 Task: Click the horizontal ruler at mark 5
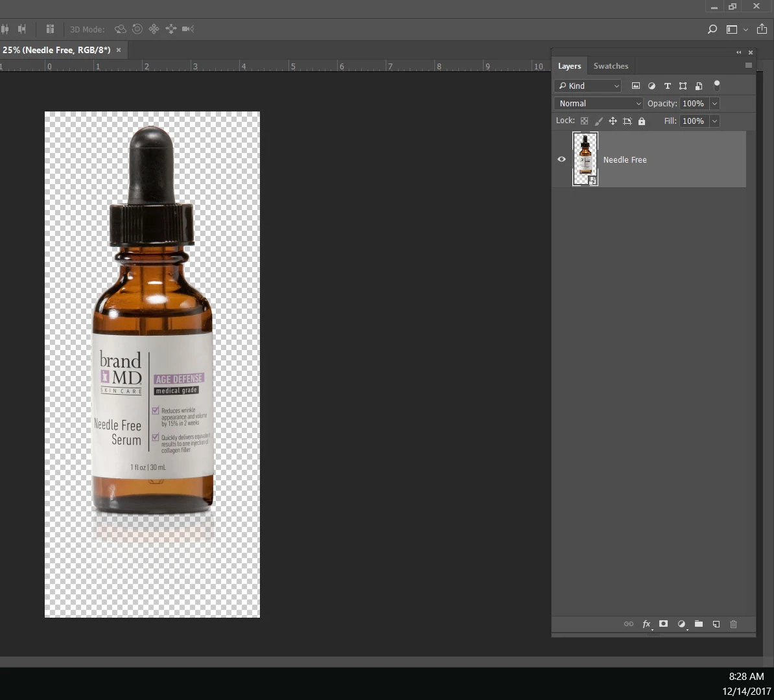tap(293, 66)
